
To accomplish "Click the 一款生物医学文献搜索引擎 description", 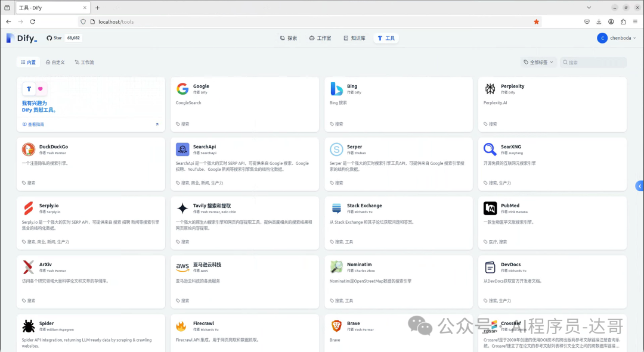I will pos(509,222).
